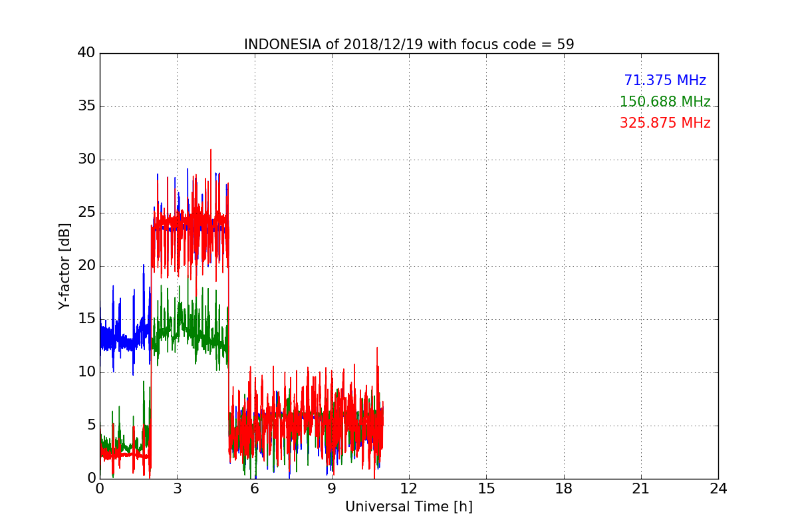Click the 'Y-factor [dB]' axis label
798x532 pixels.
[x=64, y=266]
